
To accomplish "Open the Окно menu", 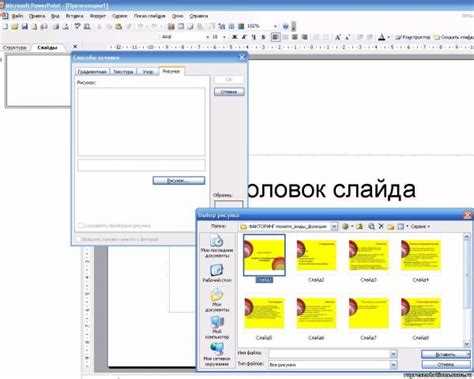I will (177, 16).
